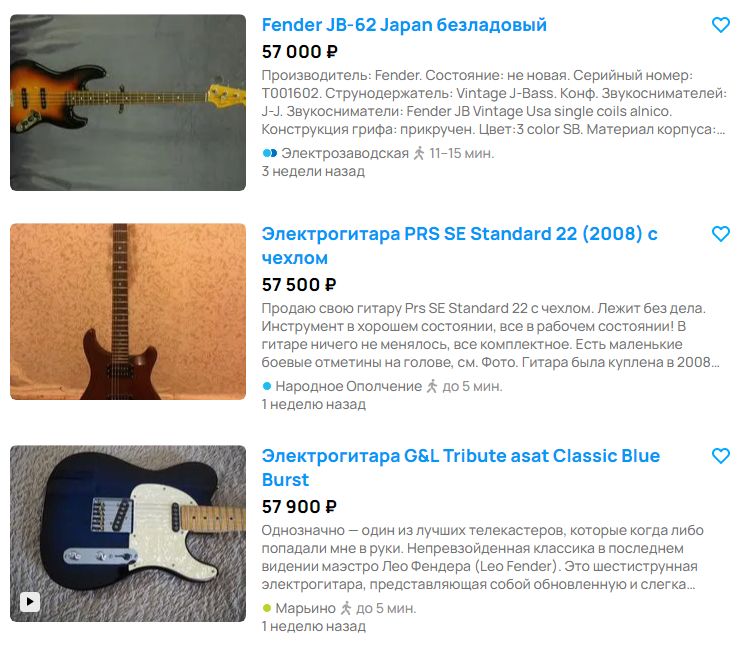The image size is (746, 654).
Task: Click walking icon beside Марьино
Action: point(346,608)
